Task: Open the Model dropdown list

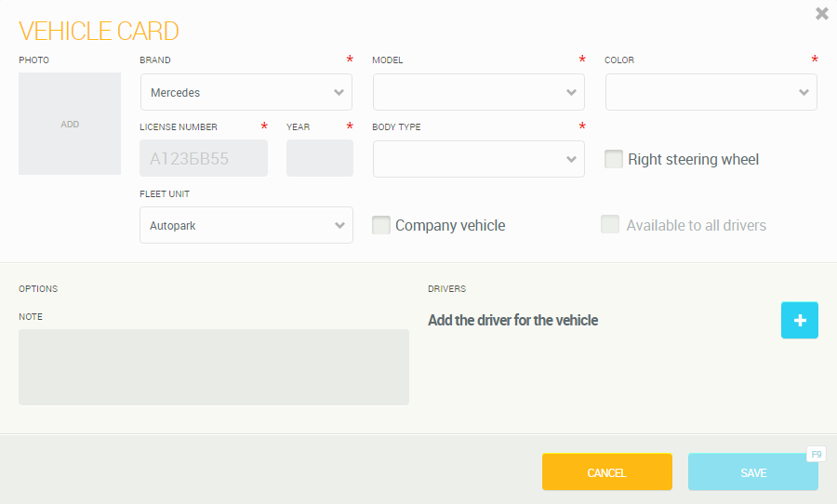Action: coord(478,92)
